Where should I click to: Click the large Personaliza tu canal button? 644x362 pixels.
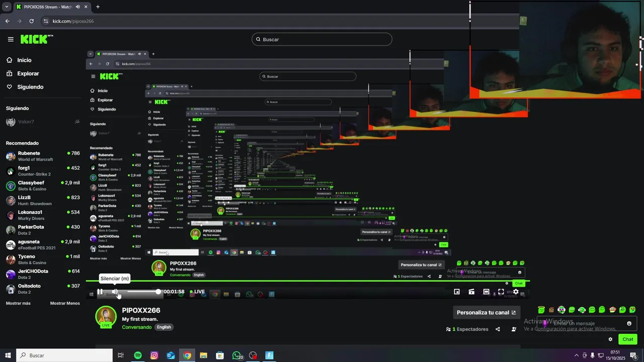(x=487, y=312)
